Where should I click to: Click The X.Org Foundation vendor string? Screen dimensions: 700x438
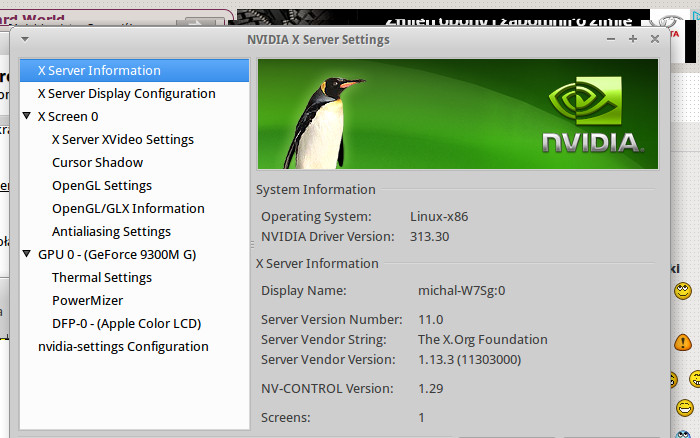tap(483, 340)
